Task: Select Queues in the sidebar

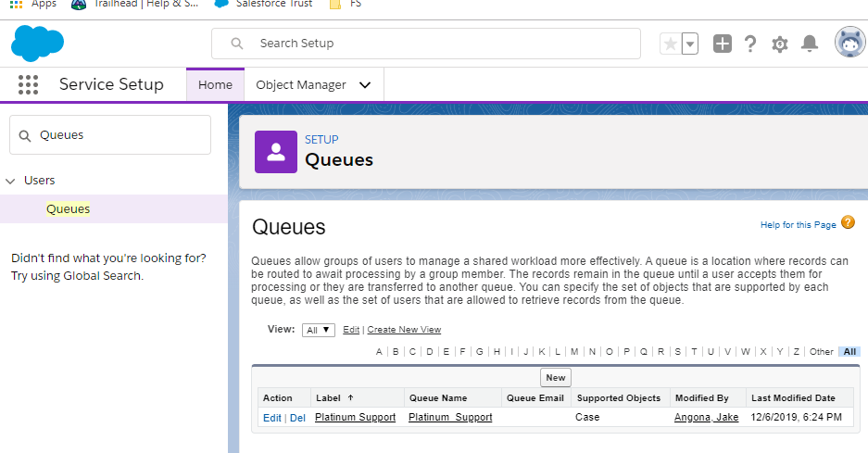Action: pos(69,209)
